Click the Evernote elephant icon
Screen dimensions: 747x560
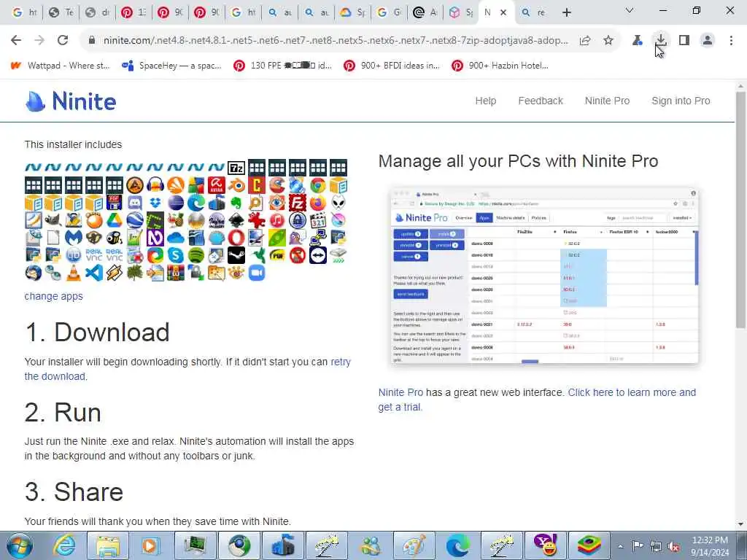coord(236,203)
